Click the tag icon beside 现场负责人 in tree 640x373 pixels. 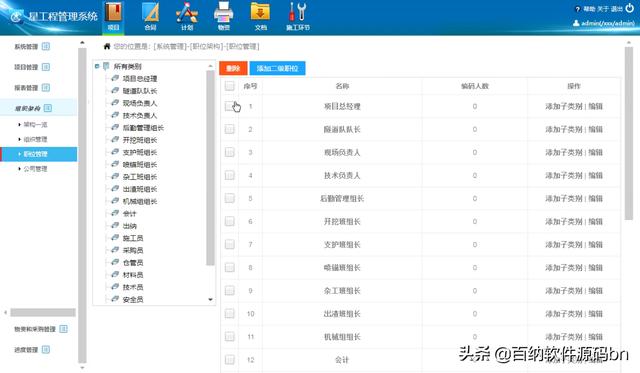115,102
